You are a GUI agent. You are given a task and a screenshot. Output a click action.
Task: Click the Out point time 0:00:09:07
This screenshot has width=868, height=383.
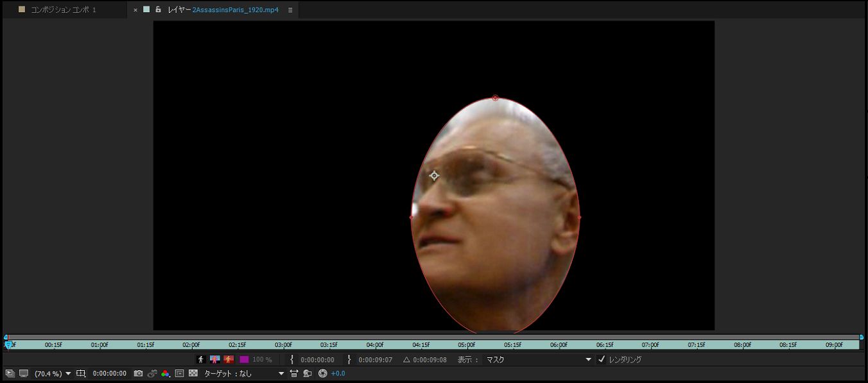click(x=375, y=360)
